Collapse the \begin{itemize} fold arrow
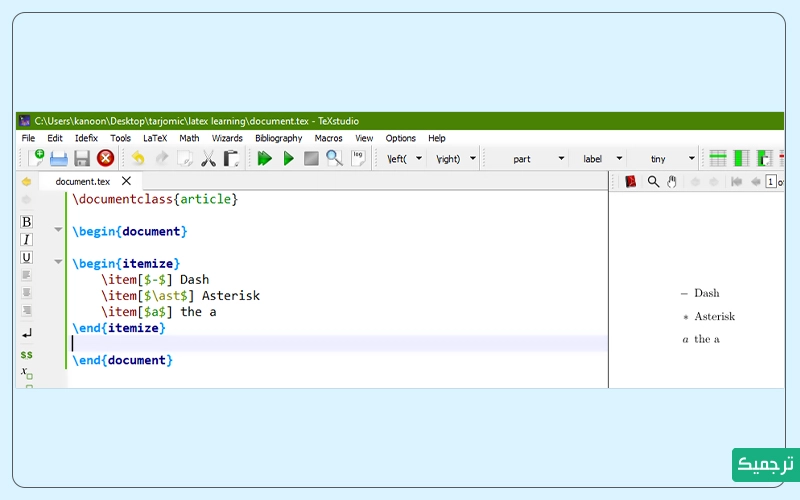Screen dimensions: 800x500 click(58, 263)
